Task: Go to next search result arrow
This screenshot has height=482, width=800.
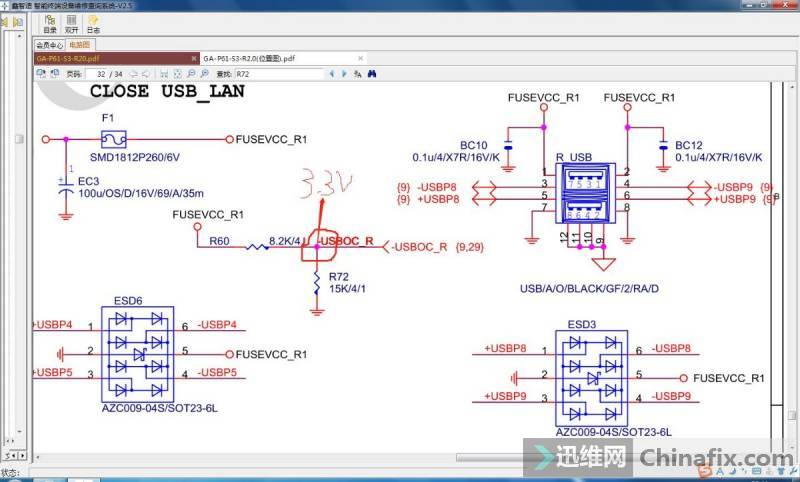Action: (x=343, y=74)
